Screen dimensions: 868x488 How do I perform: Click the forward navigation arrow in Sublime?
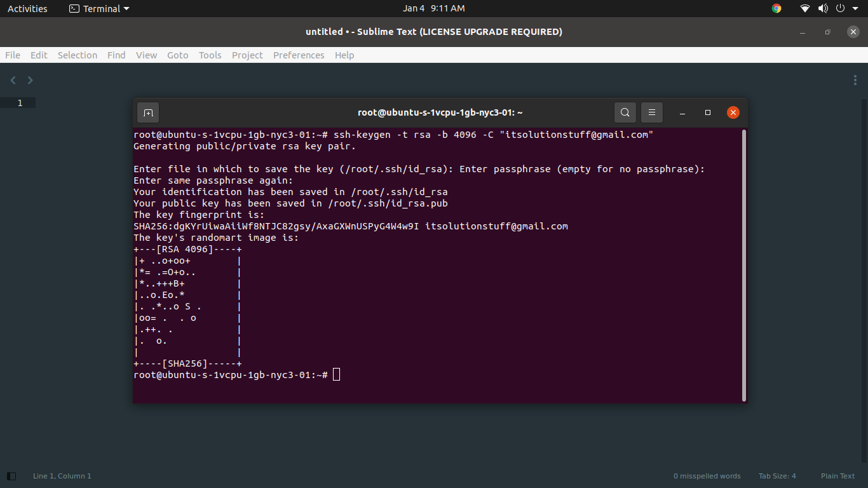click(x=29, y=80)
